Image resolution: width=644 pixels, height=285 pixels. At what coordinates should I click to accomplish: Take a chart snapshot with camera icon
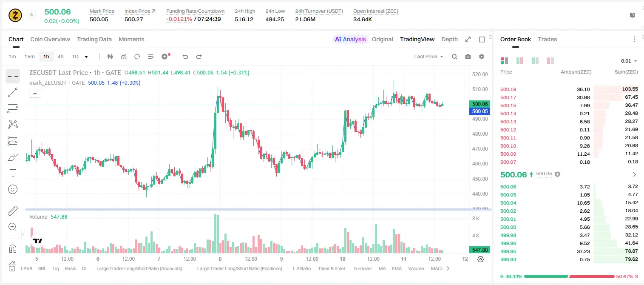coord(468,57)
